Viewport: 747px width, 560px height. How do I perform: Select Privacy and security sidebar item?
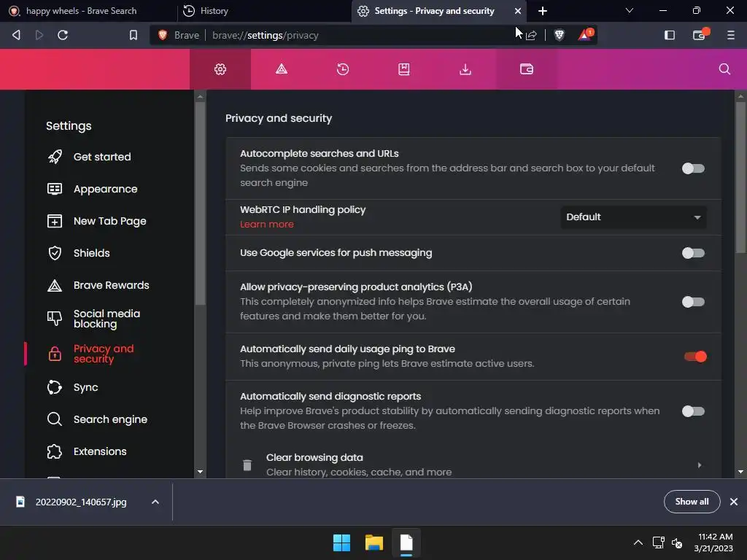pyautogui.click(x=104, y=354)
